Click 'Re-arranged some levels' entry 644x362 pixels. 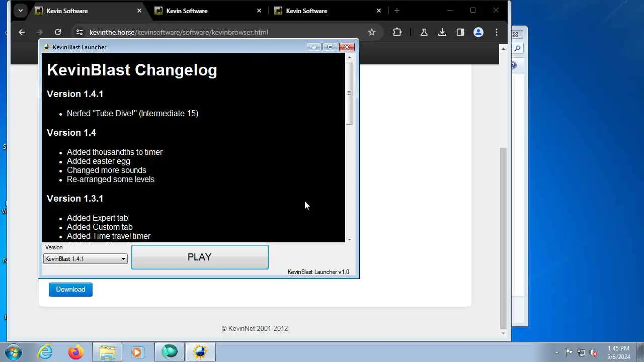(111, 179)
